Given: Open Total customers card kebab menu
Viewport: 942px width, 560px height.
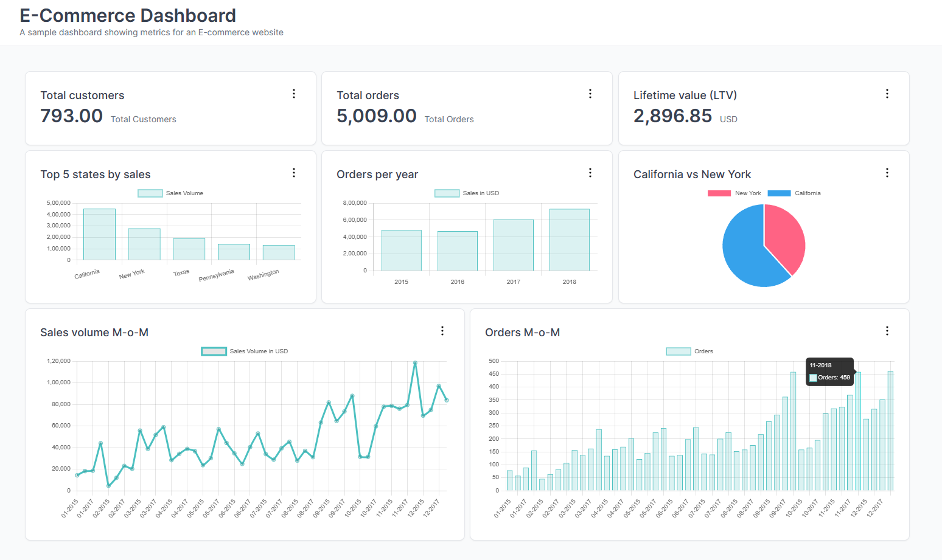Looking at the screenshot, I should (294, 94).
